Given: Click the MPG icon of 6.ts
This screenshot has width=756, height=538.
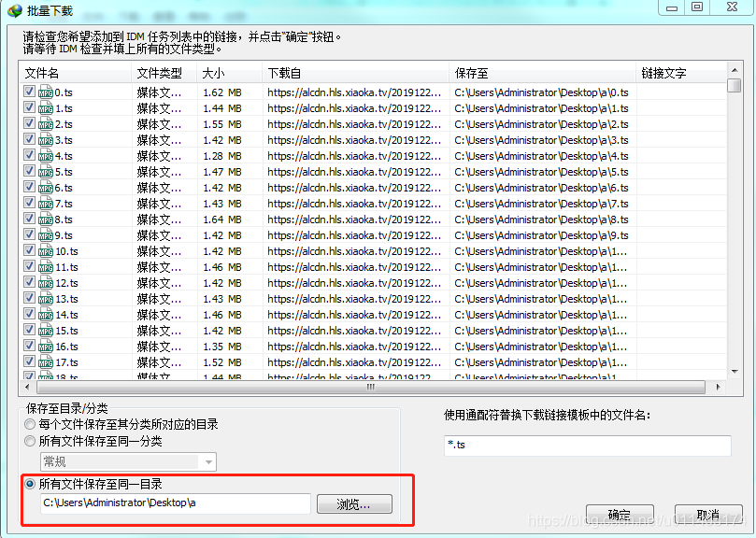Looking at the screenshot, I should point(46,188).
